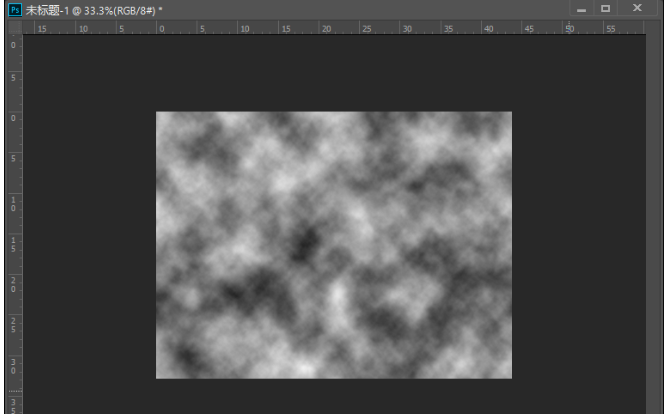Click the document title 未标题-1 @ 33.3%(RGB/8#)

(x=94, y=10)
